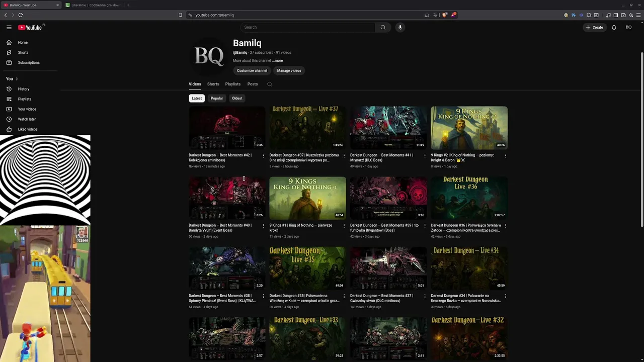
Task: Click the BQ channel avatar image
Action: click(209, 56)
